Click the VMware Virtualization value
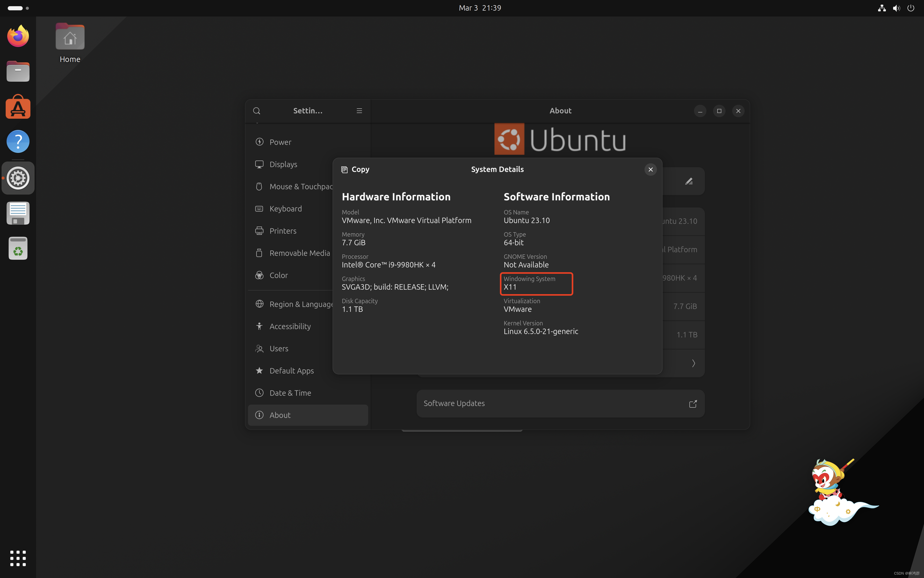924x578 pixels. point(517,309)
